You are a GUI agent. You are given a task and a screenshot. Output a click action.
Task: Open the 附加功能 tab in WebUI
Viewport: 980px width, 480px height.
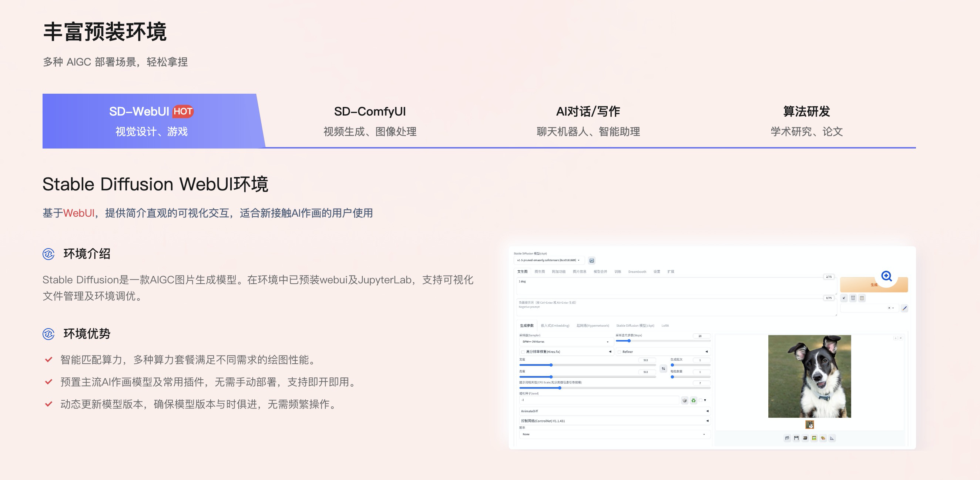558,272
